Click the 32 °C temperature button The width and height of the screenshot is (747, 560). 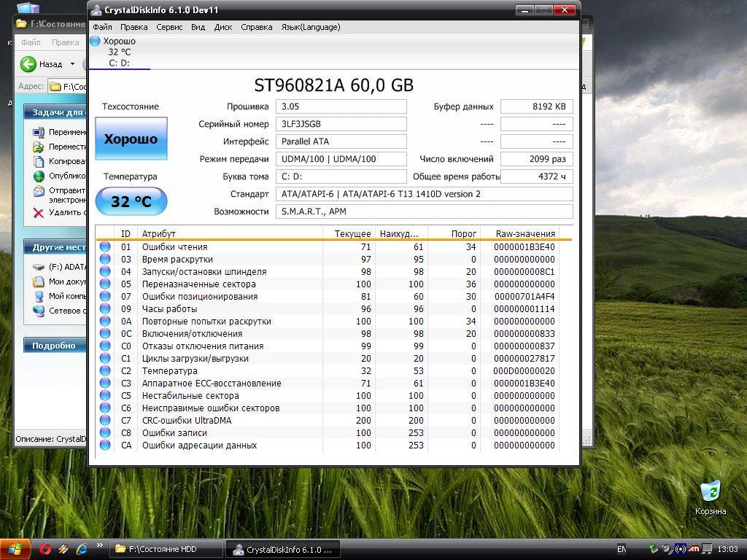coord(131,201)
